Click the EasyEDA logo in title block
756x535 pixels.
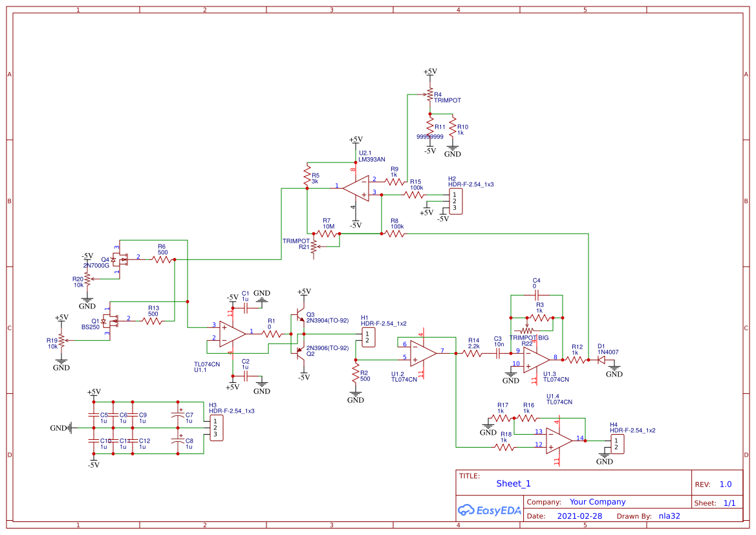489,510
